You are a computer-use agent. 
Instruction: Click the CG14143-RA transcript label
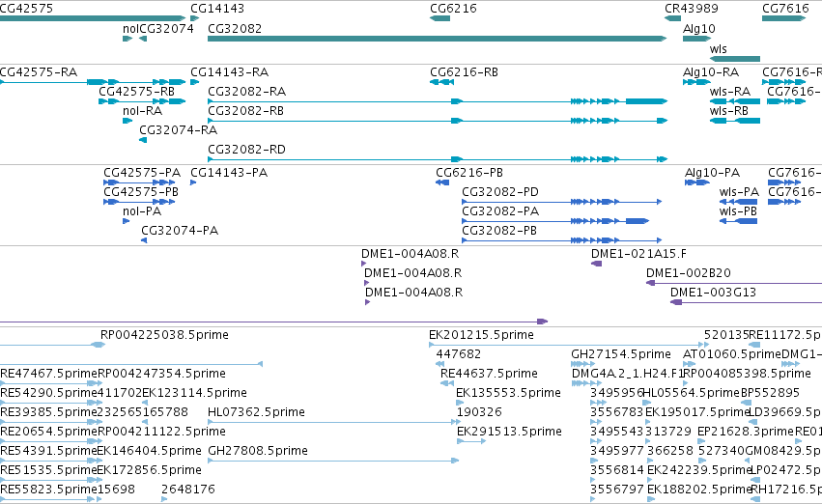point(230,72)
